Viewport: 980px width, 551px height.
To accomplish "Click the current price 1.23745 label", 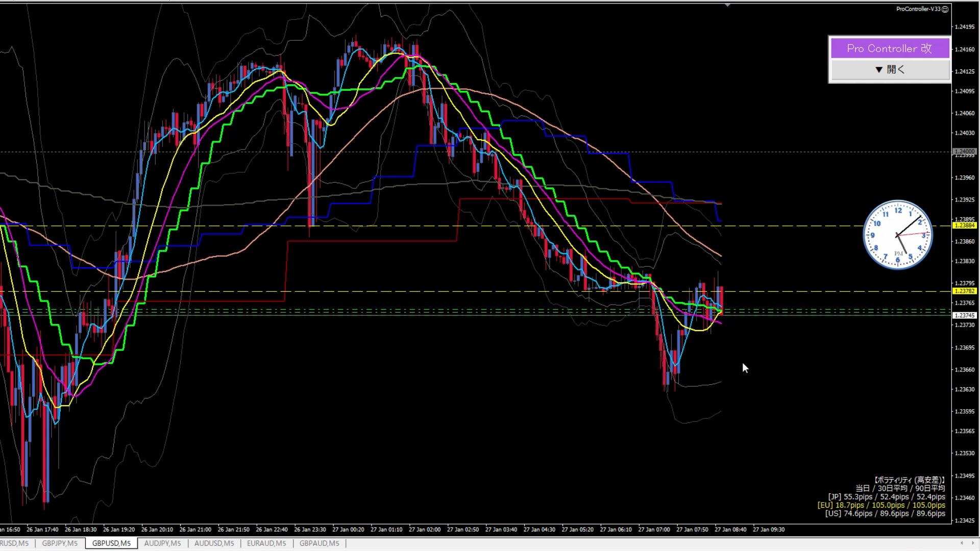I will tap(965, 315).
